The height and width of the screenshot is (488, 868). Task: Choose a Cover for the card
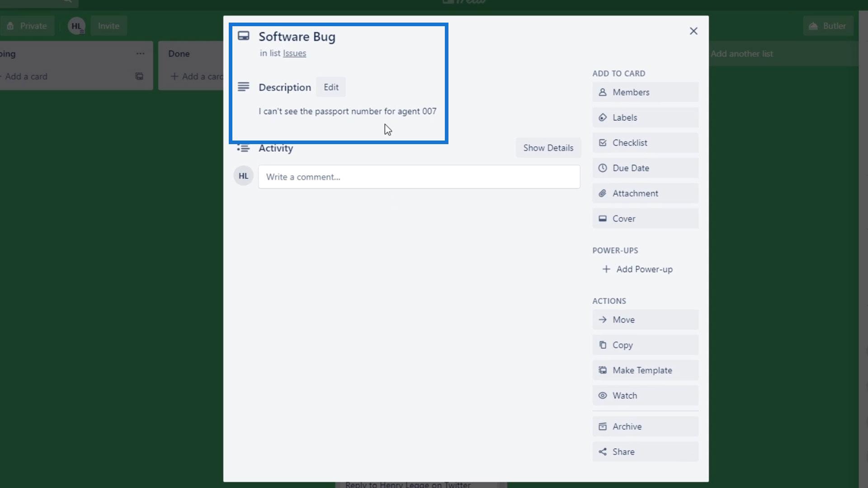645,219
